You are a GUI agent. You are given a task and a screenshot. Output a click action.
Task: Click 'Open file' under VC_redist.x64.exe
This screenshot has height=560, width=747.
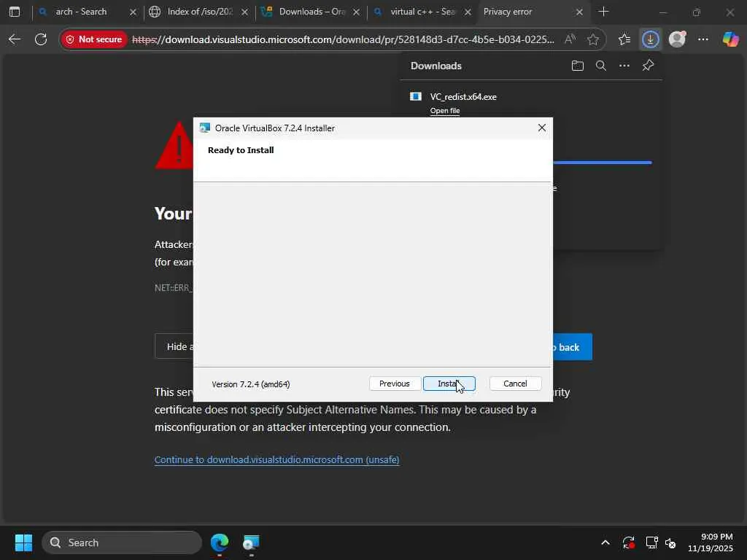(445, 111)
